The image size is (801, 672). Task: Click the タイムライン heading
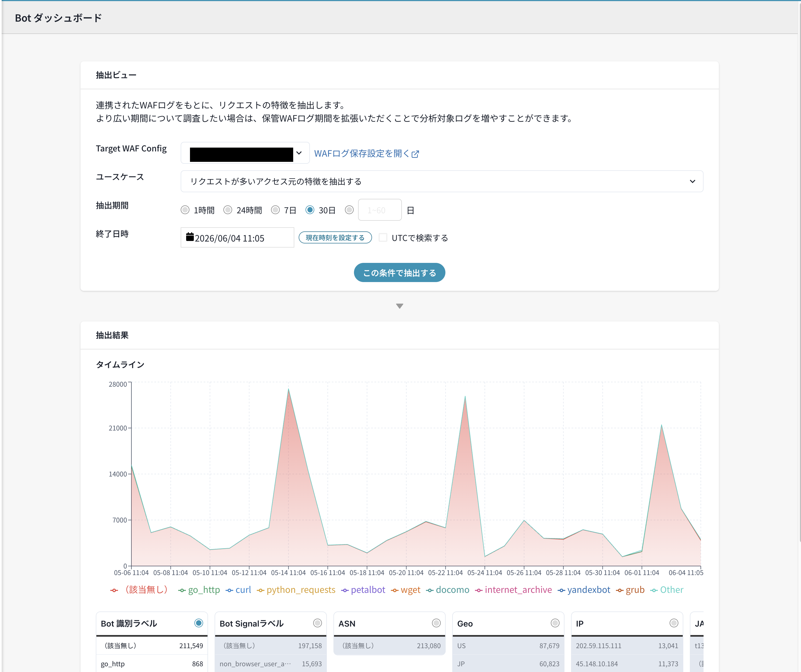tap(120, 364)
